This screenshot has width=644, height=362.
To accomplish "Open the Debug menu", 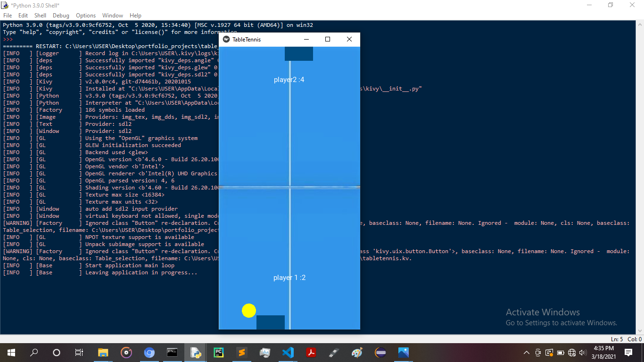I will 61,16.
